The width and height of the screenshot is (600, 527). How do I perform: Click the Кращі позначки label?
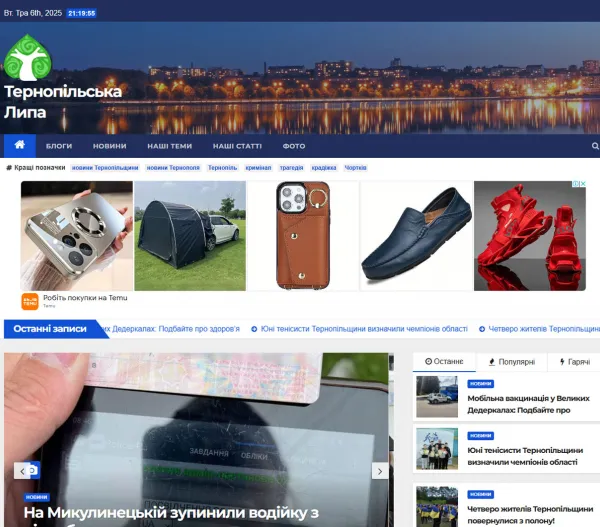[x=36, y=168]
